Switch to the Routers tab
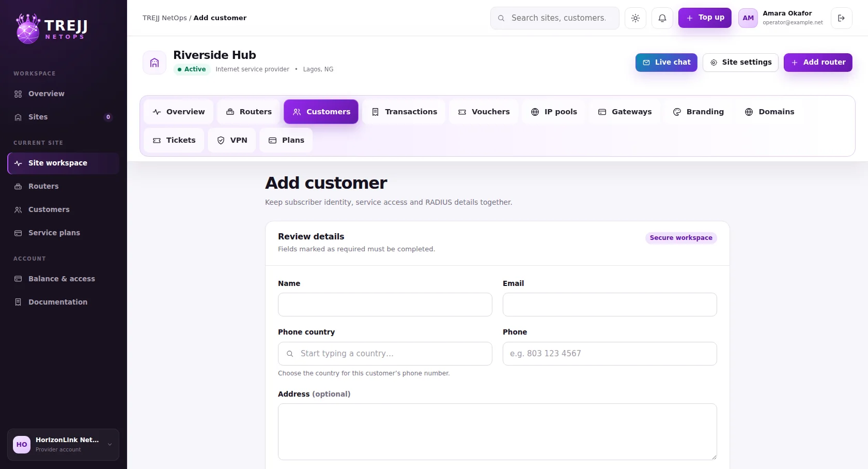The height and width of the screenshot is (469, 868). 249,112
